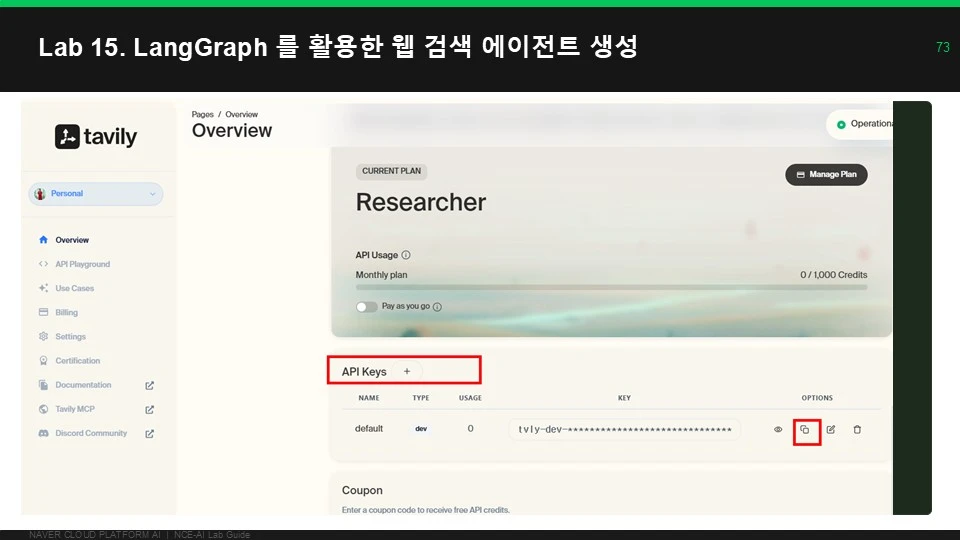Click the TYPE column header

coord(421,398)
